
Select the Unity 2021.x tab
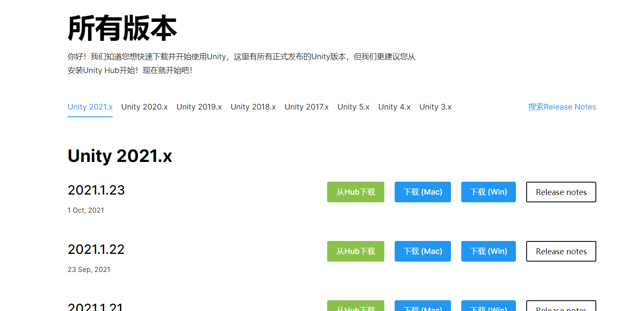[x=90, y=107]
